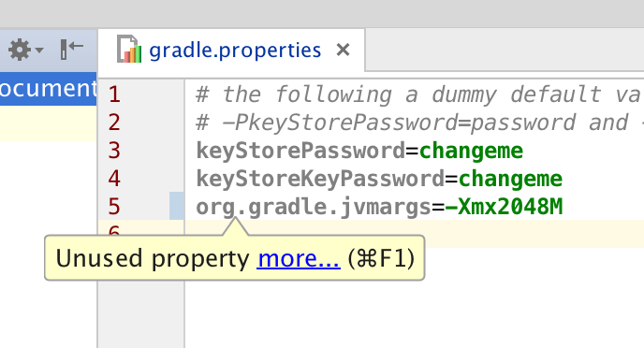Select line number 2 in gutter
This screenshot has width=644, height=348.
click(114, 123)
